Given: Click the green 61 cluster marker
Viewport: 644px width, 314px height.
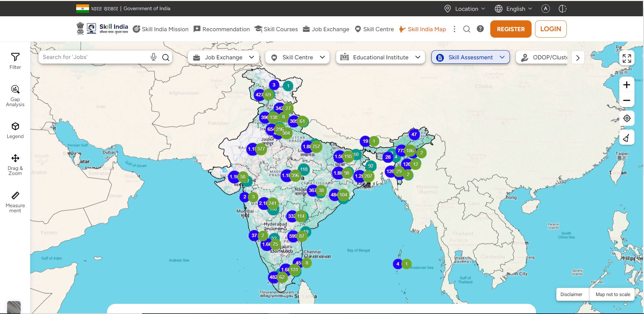Looking at the screenshot, I should click(x=302, y=121).
